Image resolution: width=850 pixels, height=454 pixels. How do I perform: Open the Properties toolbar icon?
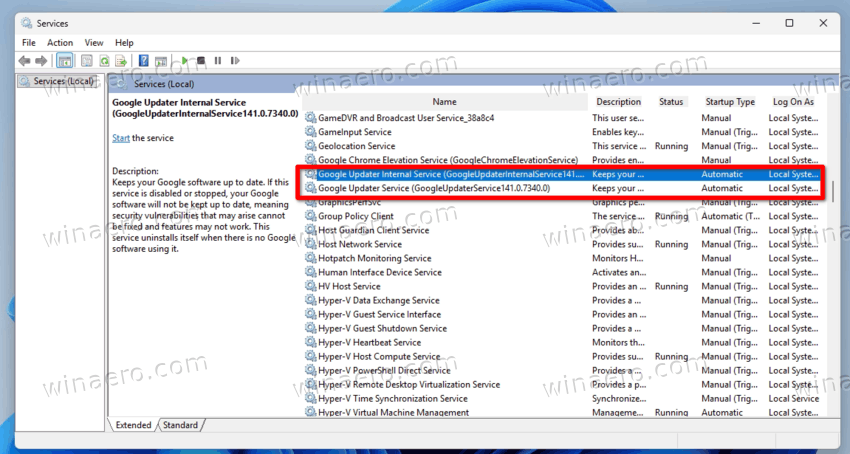(x=86, y=61)
